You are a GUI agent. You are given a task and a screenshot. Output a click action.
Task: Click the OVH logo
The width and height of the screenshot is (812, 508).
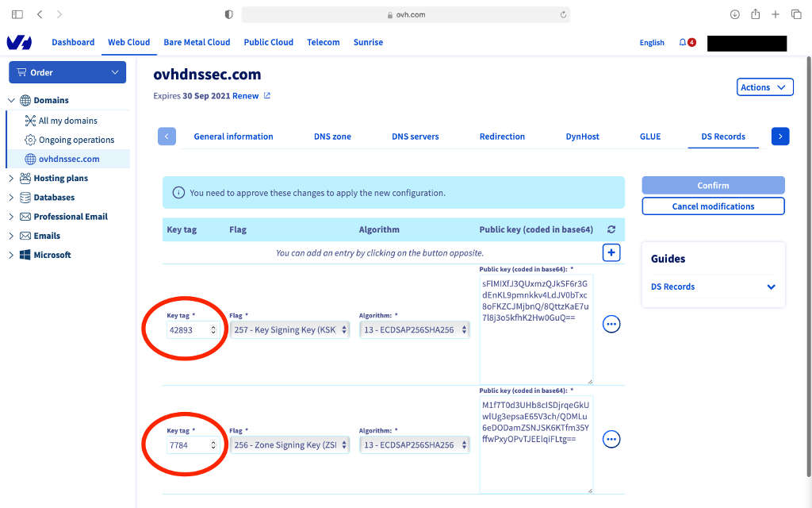pyautogui.click(x=19, y=43)
